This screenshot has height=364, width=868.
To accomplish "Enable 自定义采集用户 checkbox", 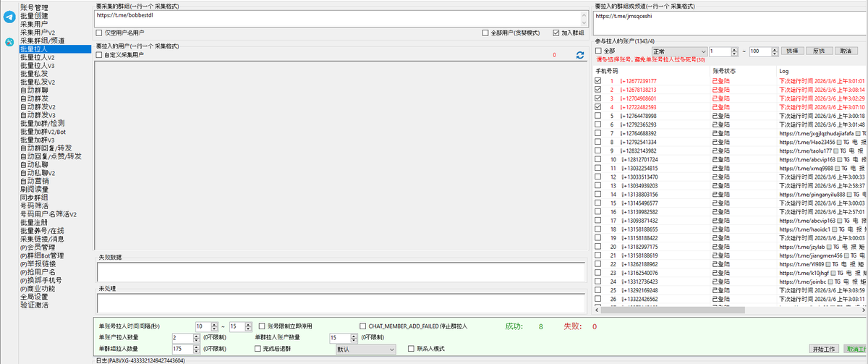I will tap(99, 55).
